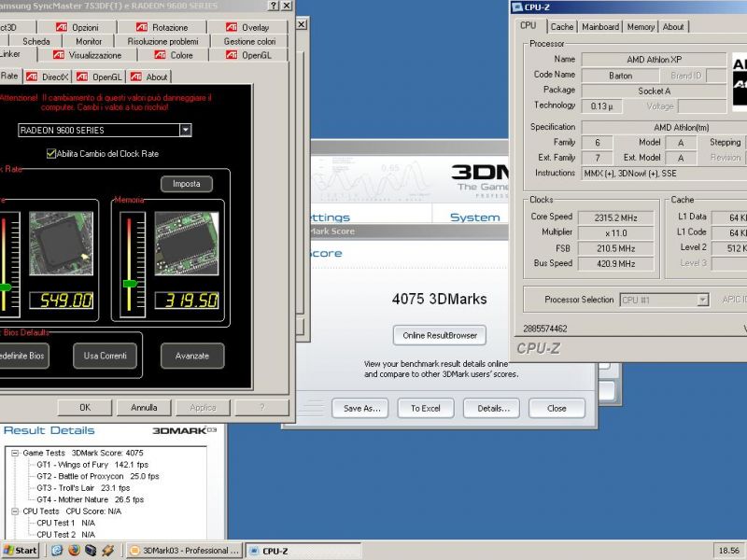Click the Bus Speed 420.9 MHz field
Screen dimensions: 747x560
[x=615, y=263]
